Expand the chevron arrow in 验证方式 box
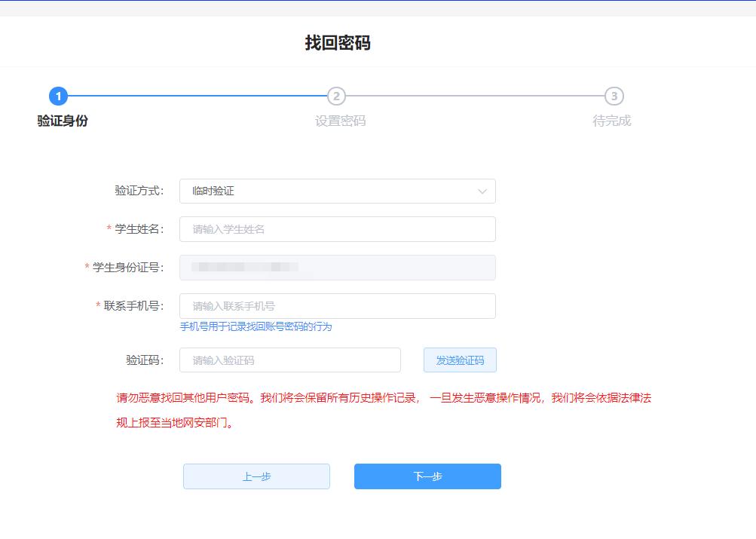756x539 pixels. click(482, 191)
